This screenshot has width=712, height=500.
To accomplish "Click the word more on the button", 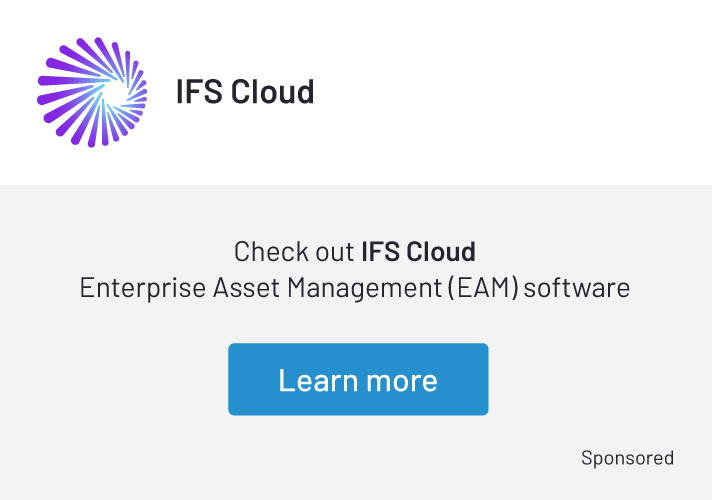I will tap(399, 380).
